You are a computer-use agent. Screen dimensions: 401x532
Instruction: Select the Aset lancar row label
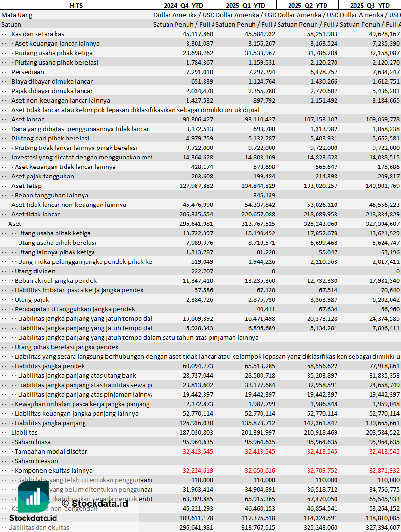tap(28, 120)
